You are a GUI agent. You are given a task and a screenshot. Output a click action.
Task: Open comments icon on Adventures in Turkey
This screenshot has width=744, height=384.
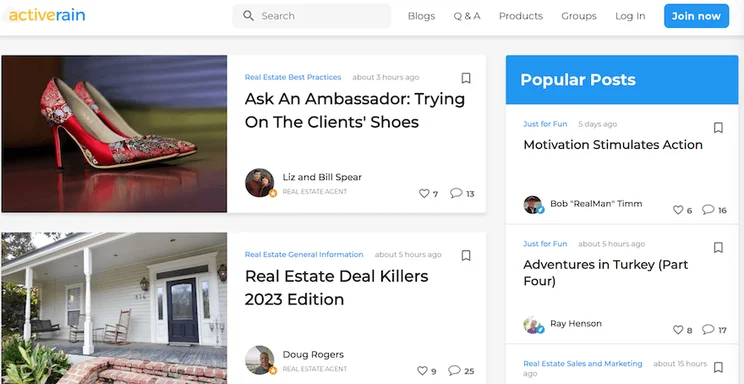pyautogui.click(x=708, y=329)
